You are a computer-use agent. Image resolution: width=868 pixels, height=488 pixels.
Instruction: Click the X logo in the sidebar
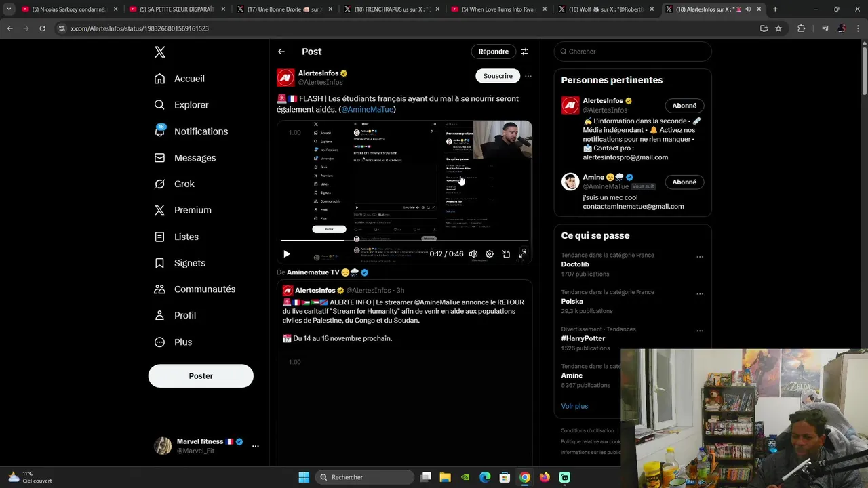point(159,52)
